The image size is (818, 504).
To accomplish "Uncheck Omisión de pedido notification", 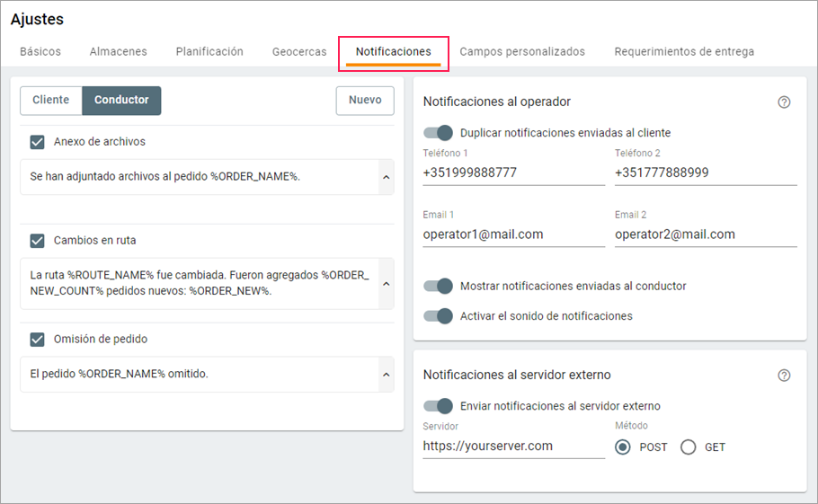I will coord(37,340).
